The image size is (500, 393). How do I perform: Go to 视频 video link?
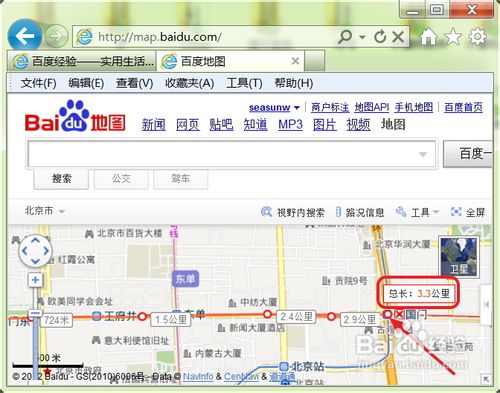(x=358, y=125)
